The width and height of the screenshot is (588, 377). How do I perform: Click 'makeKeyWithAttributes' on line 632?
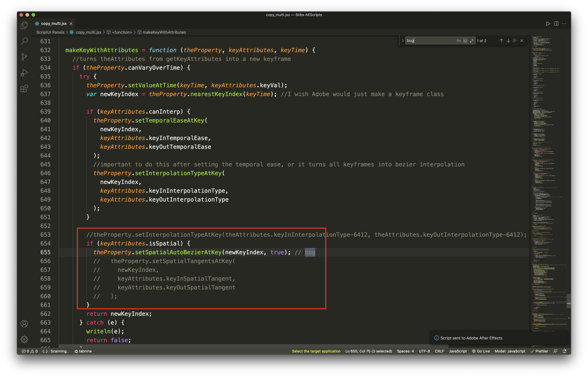pos(101,50)
